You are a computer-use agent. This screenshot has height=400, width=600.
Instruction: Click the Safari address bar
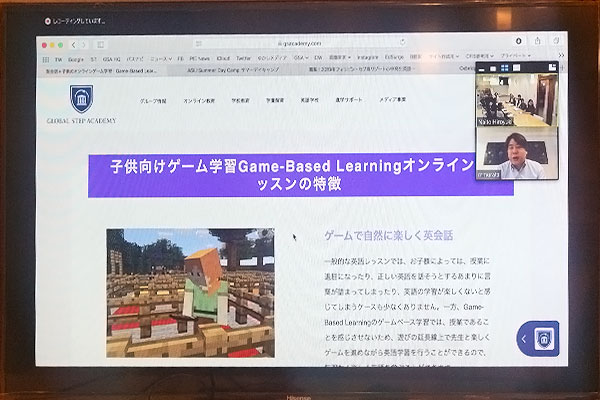click(300, 44)
